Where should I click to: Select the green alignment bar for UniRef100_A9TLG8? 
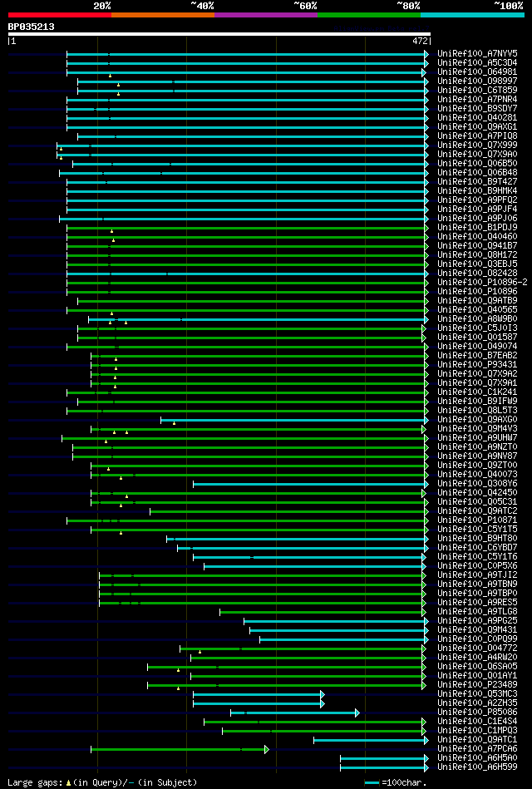[323, 611]
